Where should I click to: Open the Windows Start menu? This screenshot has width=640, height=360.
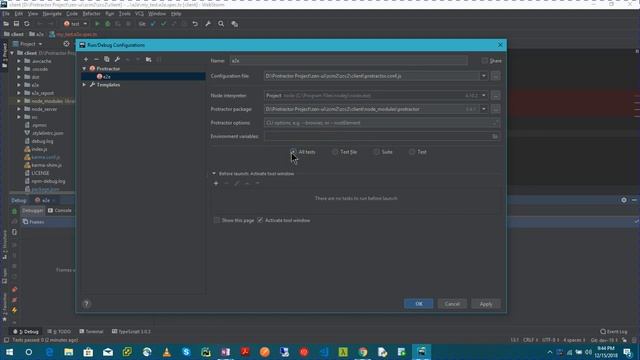tap(9, 352)
